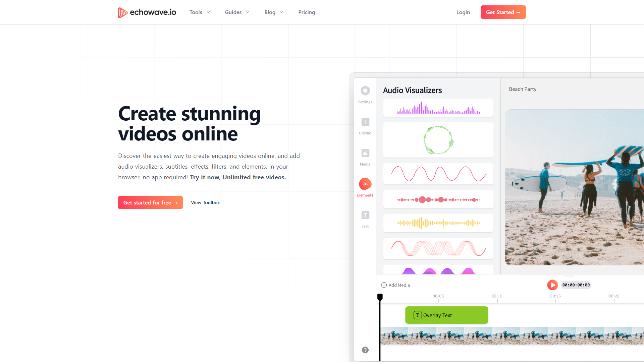Click the play button on video preview

[x=552, y=285]
